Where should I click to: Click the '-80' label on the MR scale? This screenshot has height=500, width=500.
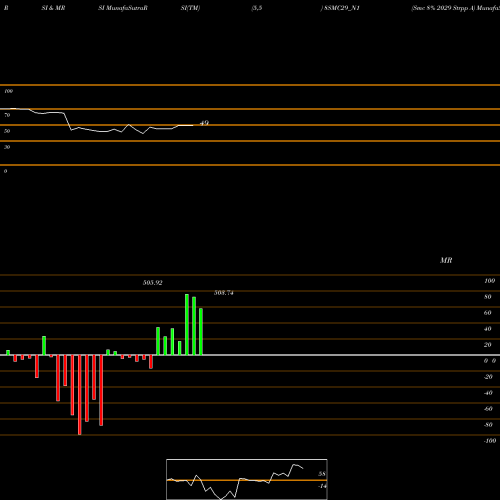[x=488, y=425]
